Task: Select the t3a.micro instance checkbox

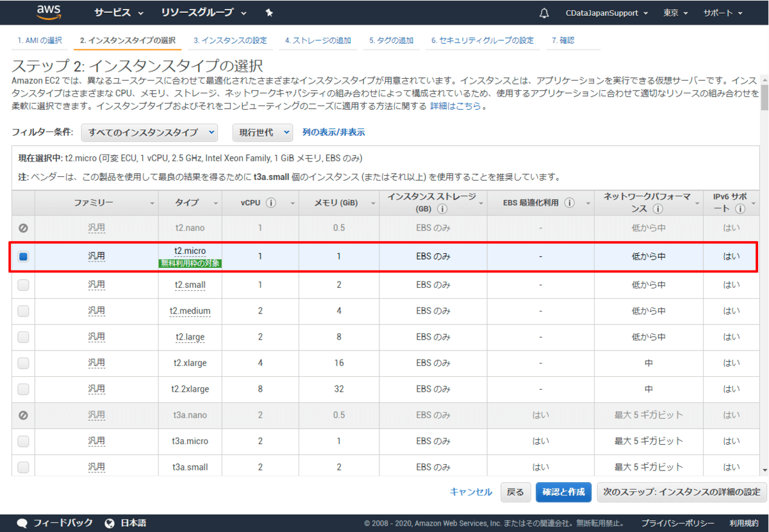Action: pos(23,441)
